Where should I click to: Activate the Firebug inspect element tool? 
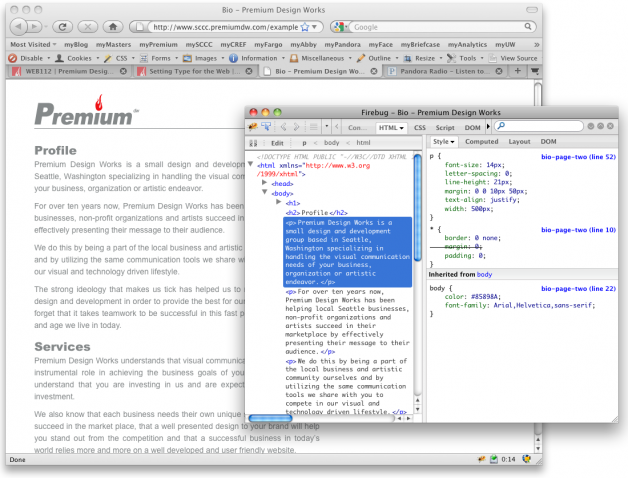266,127
